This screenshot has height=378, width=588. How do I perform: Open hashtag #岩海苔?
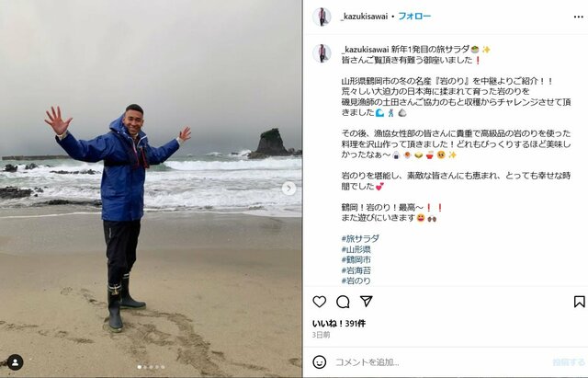coord(356,269)
